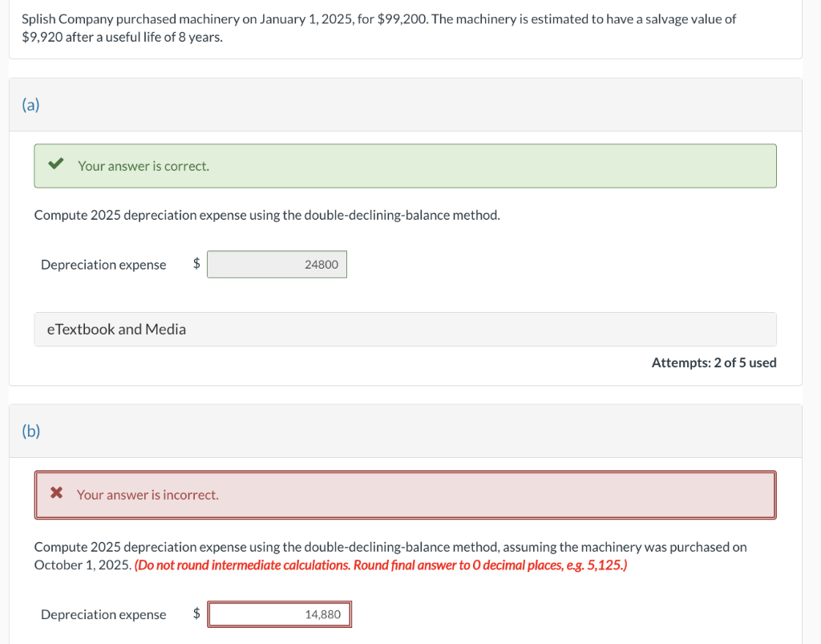Click the green checkmark icon
Viewport: 821px width, 644px height.
coord(55,165)
